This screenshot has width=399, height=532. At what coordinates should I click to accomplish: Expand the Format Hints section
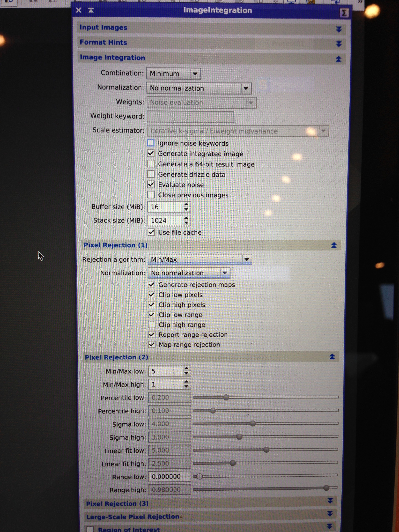click(x=339, y=44)
